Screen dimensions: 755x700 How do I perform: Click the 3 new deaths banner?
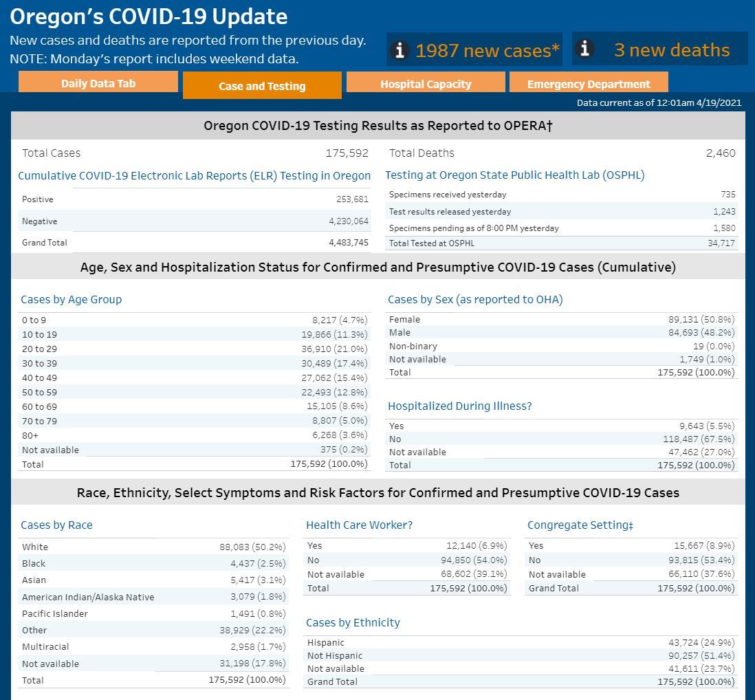pyautogui.click(x=671, y=50)
